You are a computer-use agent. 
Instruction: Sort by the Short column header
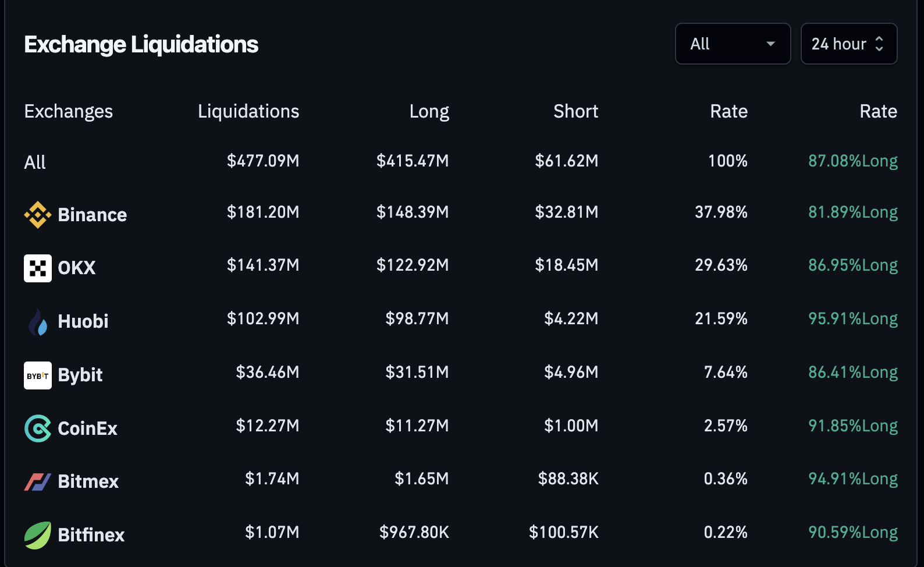[x=575, y=111]
